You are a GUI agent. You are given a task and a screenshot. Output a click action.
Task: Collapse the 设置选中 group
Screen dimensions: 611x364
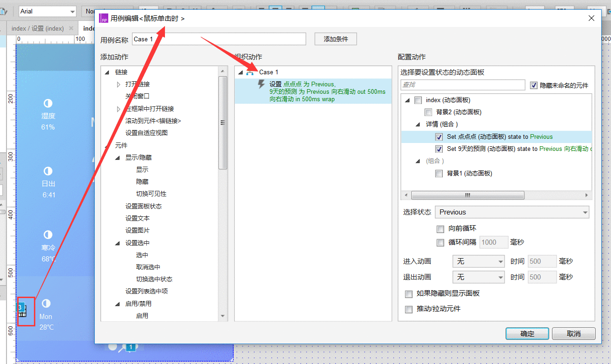[x=118, y=243]
